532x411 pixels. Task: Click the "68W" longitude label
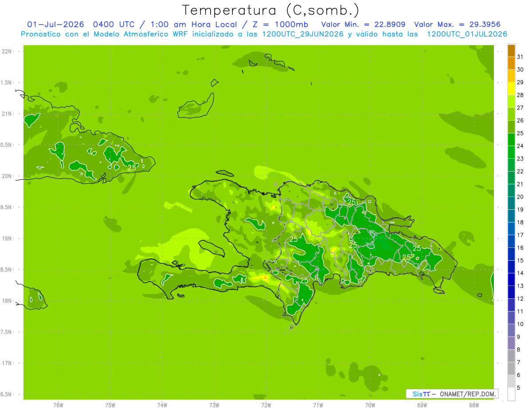click(474, 405)
